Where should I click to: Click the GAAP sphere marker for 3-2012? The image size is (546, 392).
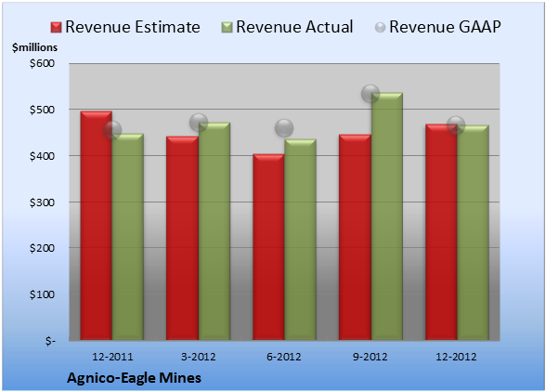coord(199,123)
